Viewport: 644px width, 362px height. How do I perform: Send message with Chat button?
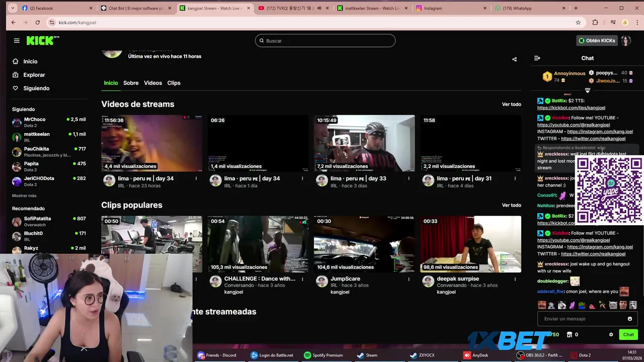628,334
